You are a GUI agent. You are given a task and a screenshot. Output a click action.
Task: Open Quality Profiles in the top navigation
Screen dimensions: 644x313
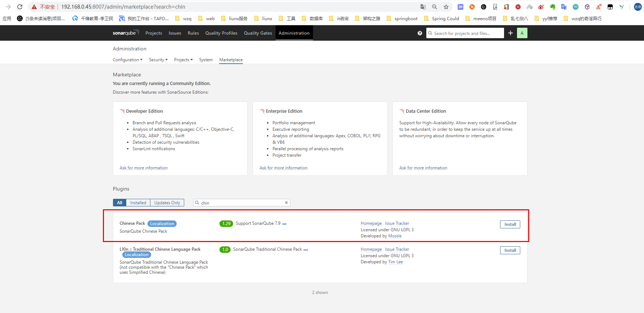221,33
